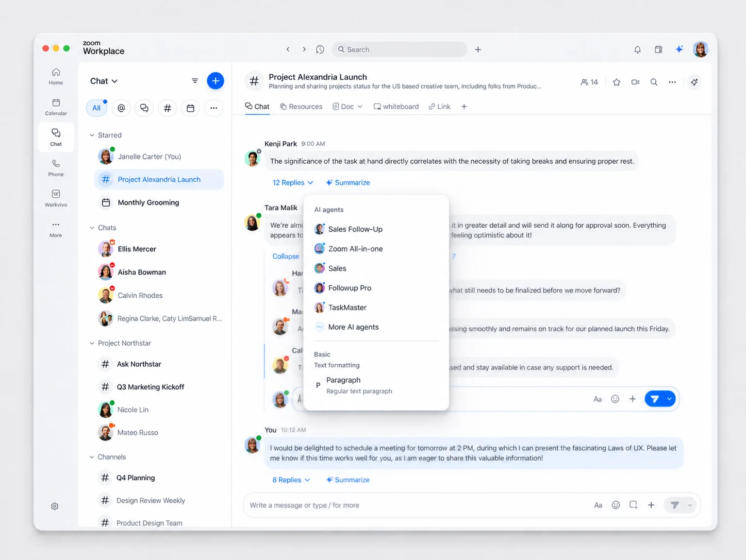Open send options dropdown in thread reply
The width and height of the screenshot is (746, 560).
tap(669, 399)
